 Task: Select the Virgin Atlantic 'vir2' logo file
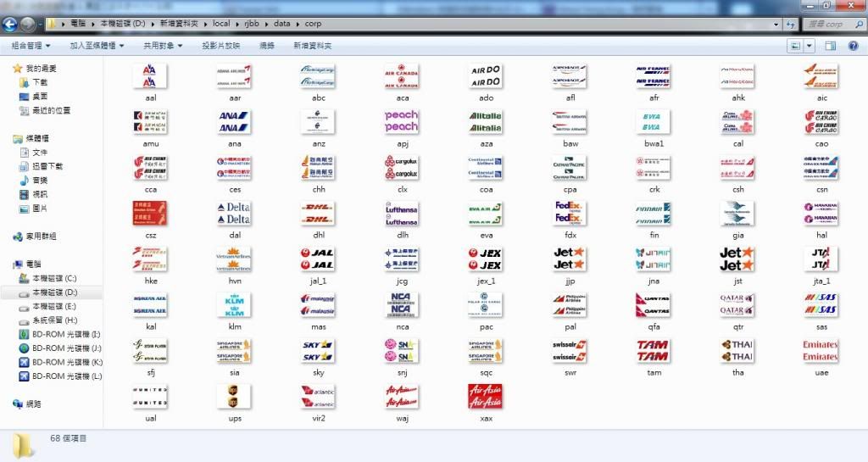(318, 397)
